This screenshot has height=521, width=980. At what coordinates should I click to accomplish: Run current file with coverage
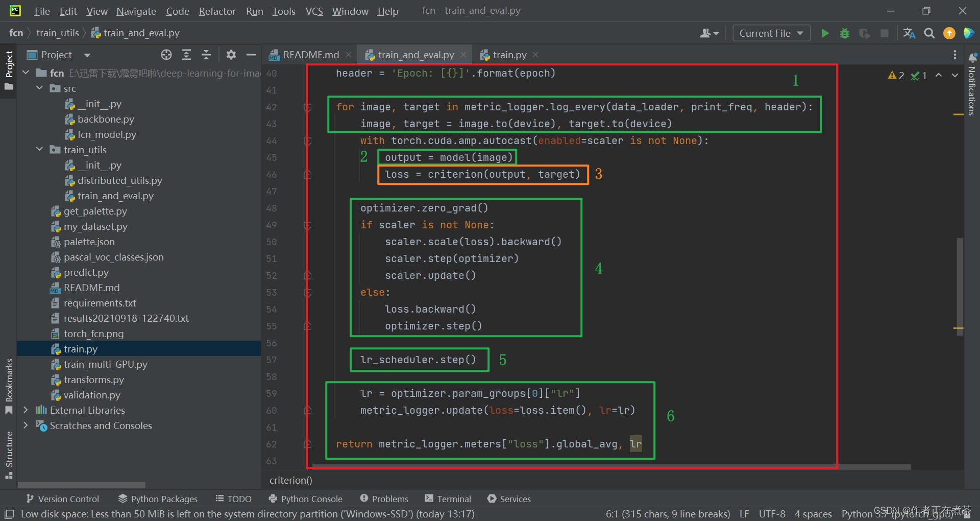865,33
